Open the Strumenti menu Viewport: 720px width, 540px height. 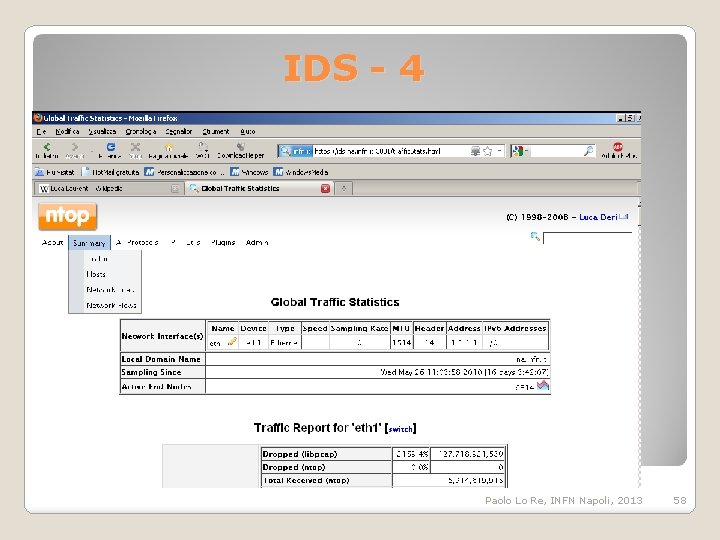[216, 131]
